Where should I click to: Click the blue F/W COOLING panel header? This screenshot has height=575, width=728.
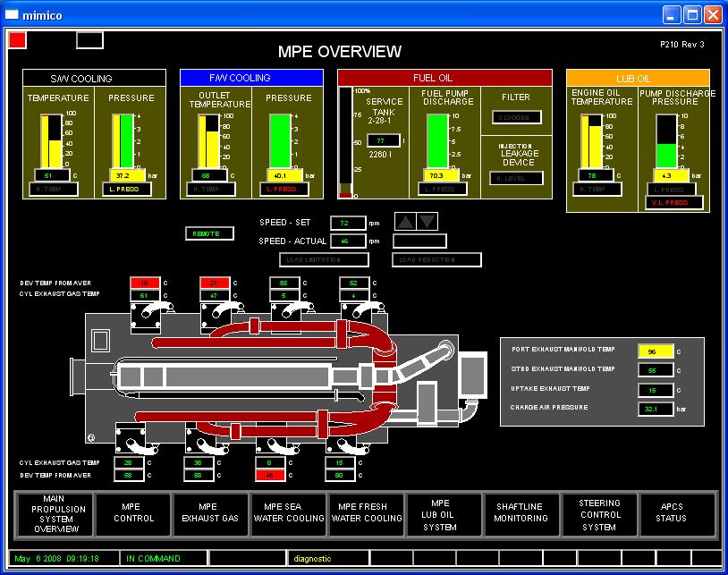pyautogui.click(x=251, y=78)
